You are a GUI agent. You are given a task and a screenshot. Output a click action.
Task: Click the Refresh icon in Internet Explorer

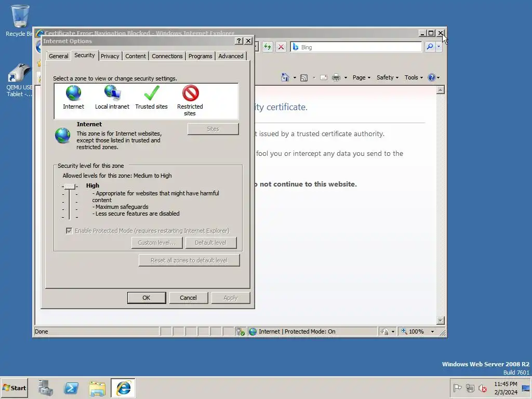pyautogui.click(x=268, y=47)
